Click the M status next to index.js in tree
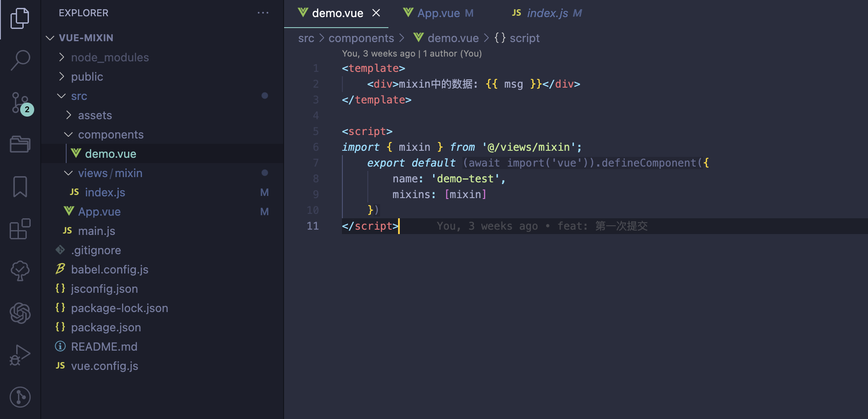Image resolution: width=868 pixels, height=419 pixels. tap(264, 192)
